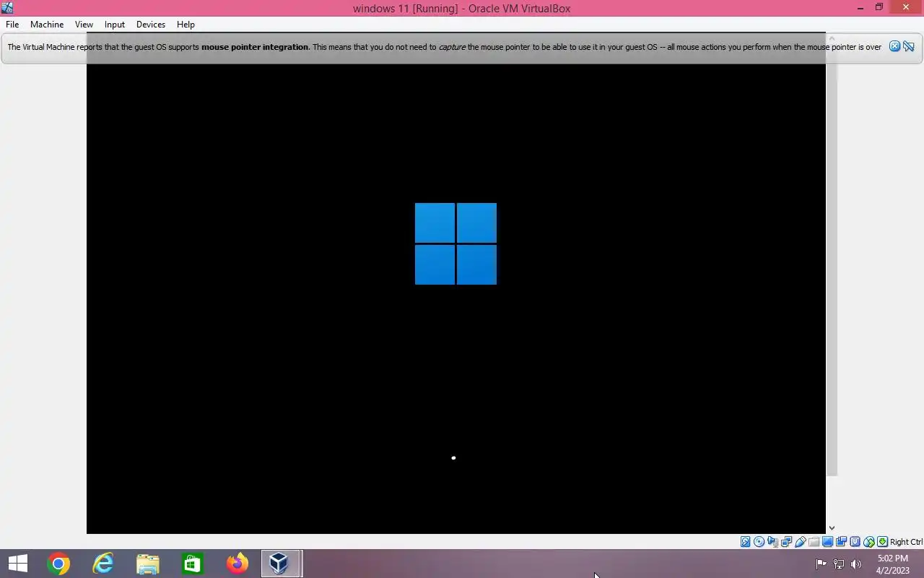Viewport: 924px width, 578px height.
Task: Open the File menu
Action: (x=12, y=24)
